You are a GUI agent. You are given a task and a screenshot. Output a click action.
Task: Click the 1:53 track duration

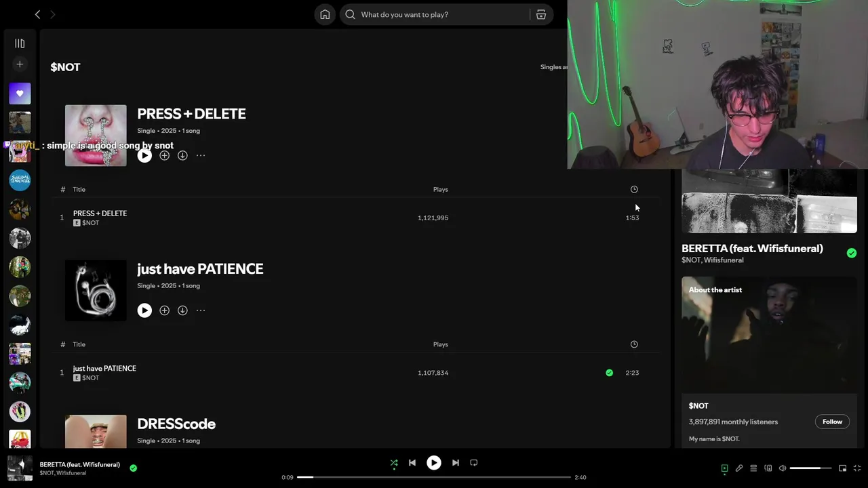click(632, 218)
